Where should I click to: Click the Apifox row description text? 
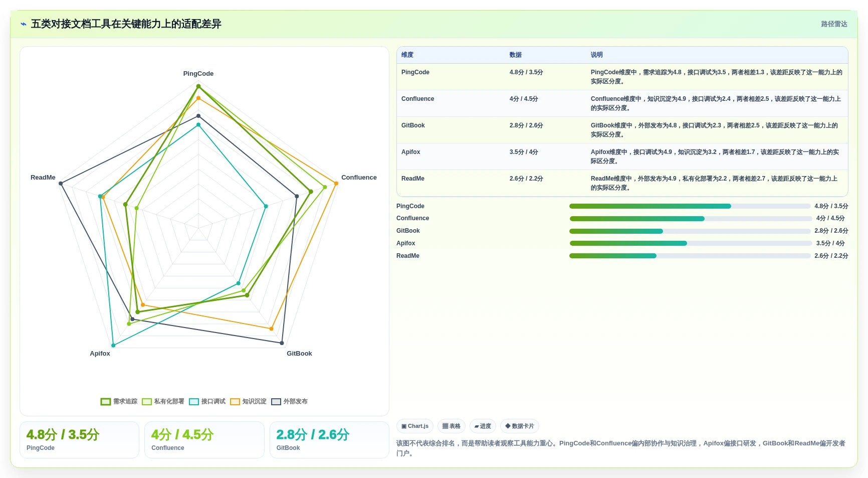coord(715,156)
